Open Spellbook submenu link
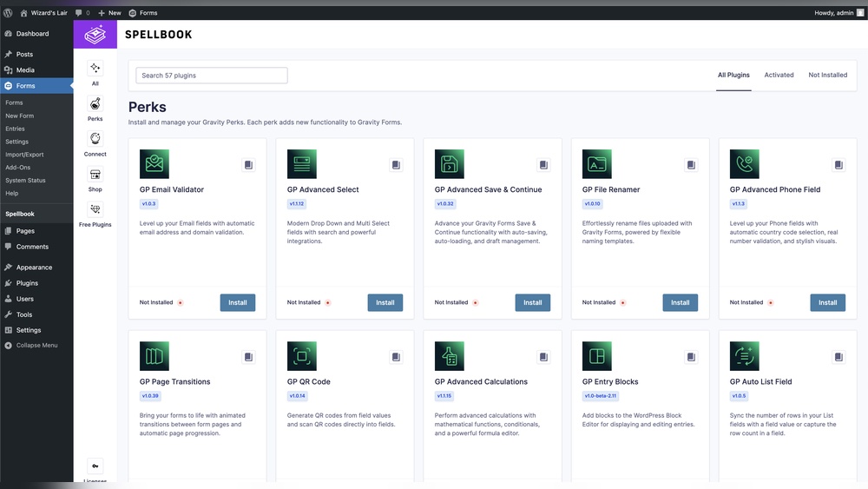Viewport: 868px width, 489px height. [20, 214]
